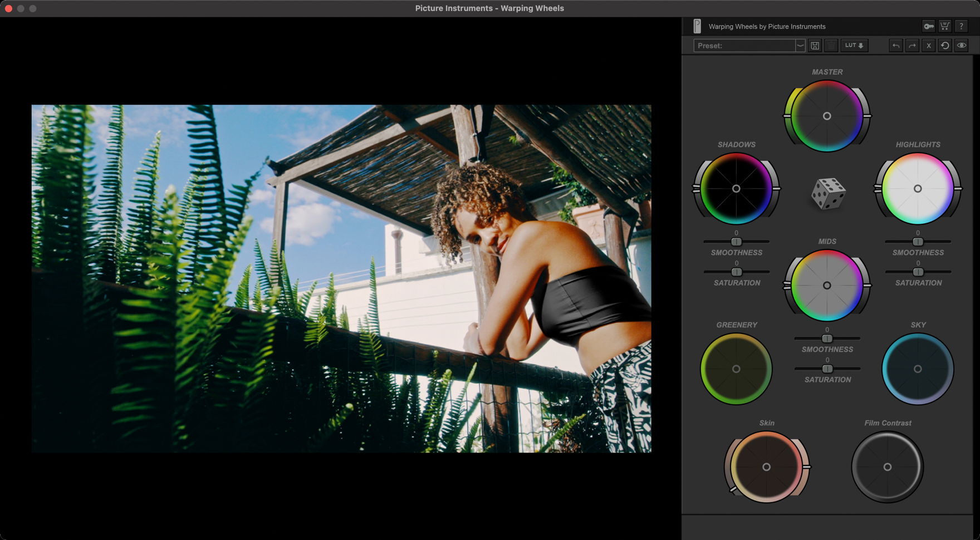Toggle the before/after preview eye icon
Screen dimensions: 980x540
962,46
